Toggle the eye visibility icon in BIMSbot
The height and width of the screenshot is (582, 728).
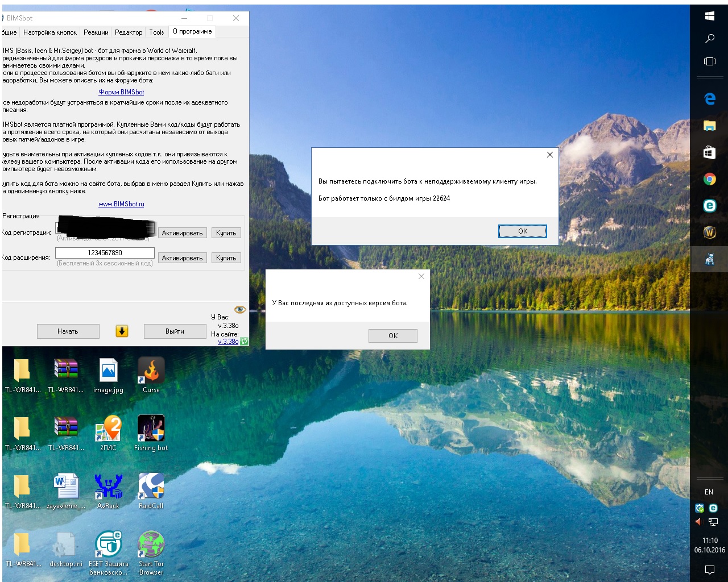(240, 310)
